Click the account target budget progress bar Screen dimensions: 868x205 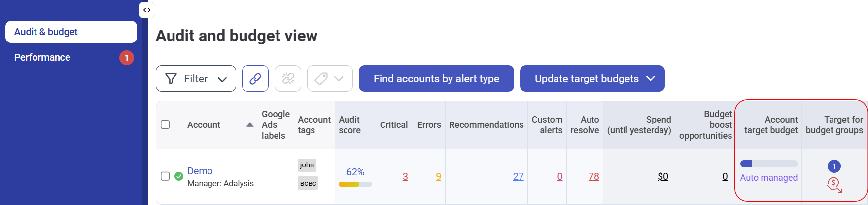pyautogui.click(x=768, y=164)
